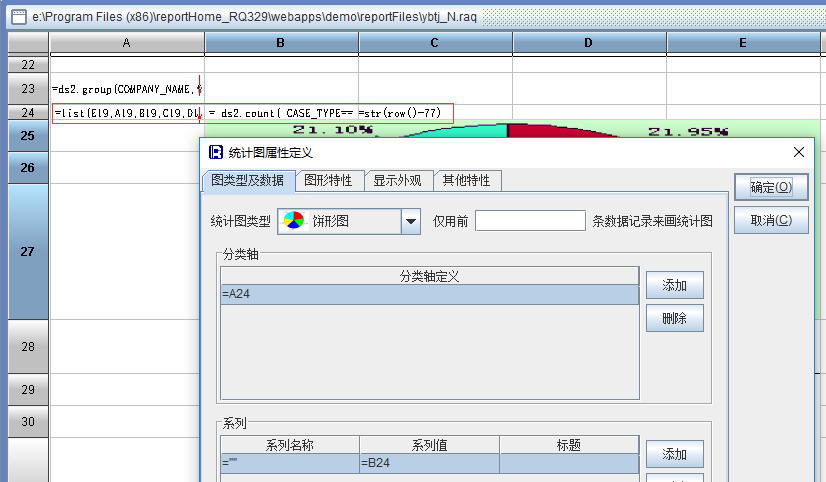
Task: Open the 显示外观 tab
Action: coord(398,181)
